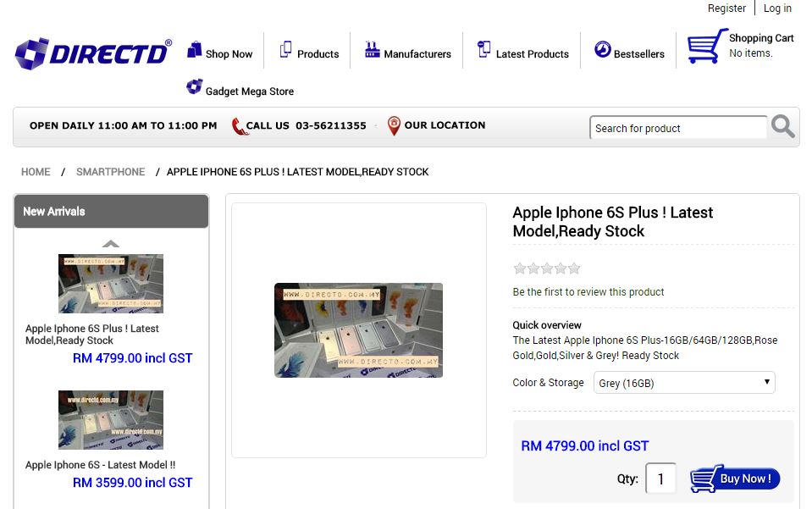Click the Products phone icon
Screen dimensions: 812x509
pyautogui.click(x=286, y=50)
